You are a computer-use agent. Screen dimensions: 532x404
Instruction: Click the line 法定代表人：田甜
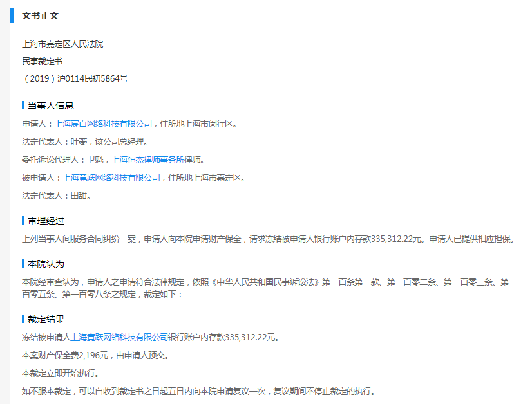[x=56, y=196]
